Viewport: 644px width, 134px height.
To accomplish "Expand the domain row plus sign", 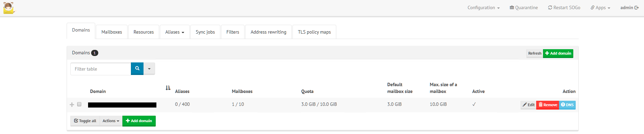I will pos(72,104).
